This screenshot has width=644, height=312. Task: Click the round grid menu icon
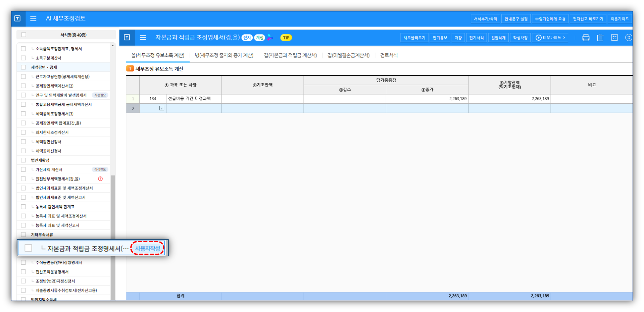[x=628, y=38]
